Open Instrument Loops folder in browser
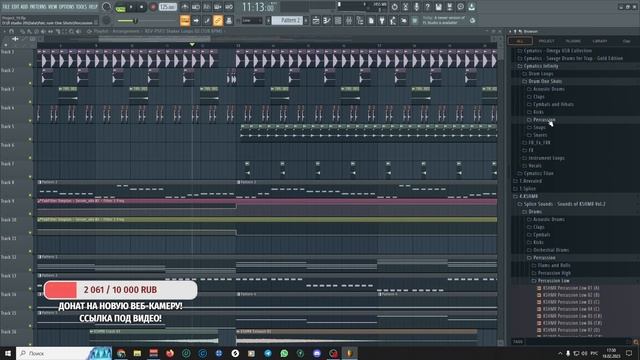The image size is (640, 360). coord(546,158)
